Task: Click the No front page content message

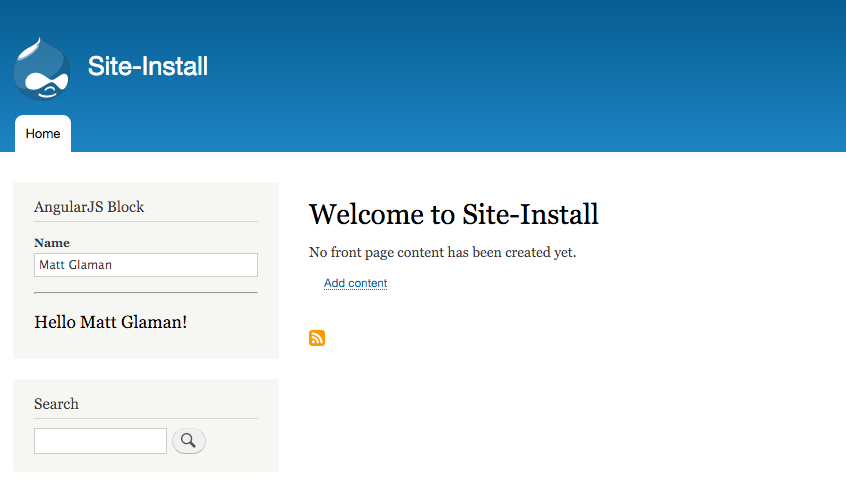Action: pos(442,252)
